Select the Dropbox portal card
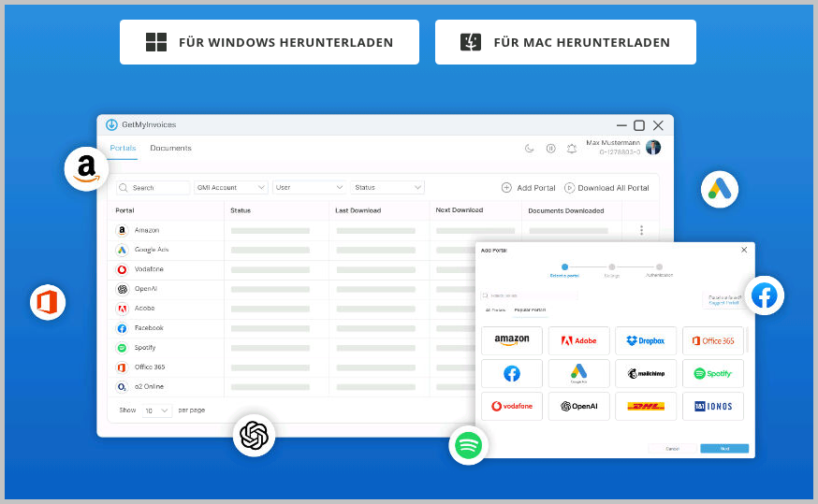This screenshot has height=504, width=818. (646, 341)
